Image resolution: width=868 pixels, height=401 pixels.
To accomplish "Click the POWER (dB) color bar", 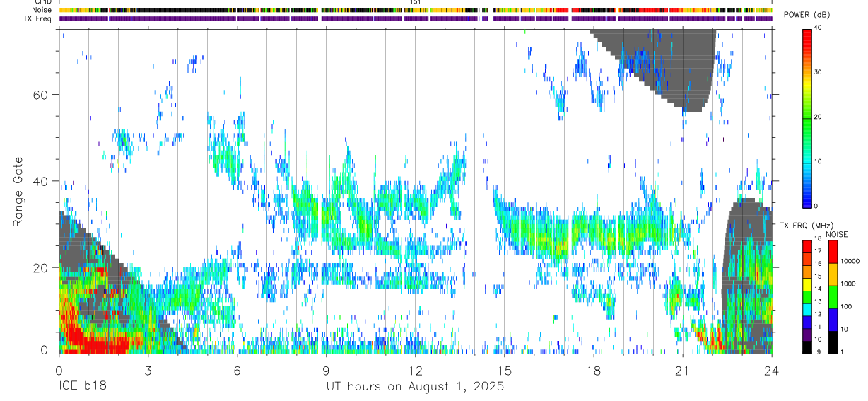I will [x=807, y=117].
